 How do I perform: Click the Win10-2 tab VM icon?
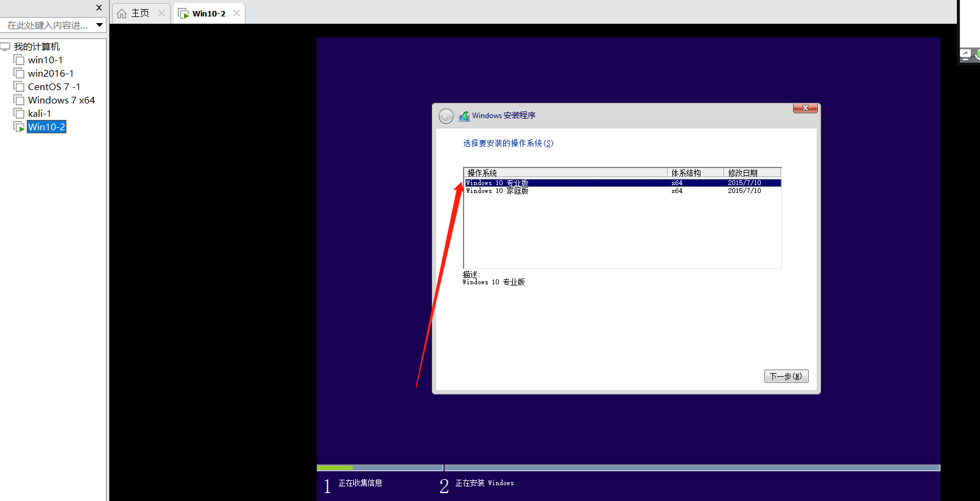click(183, 13)
